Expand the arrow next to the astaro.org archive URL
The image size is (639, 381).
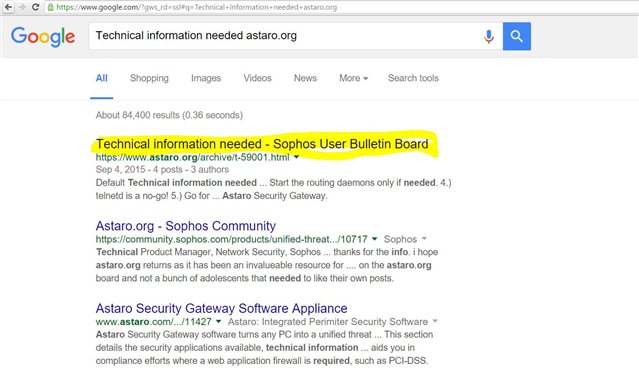[296, 157]
